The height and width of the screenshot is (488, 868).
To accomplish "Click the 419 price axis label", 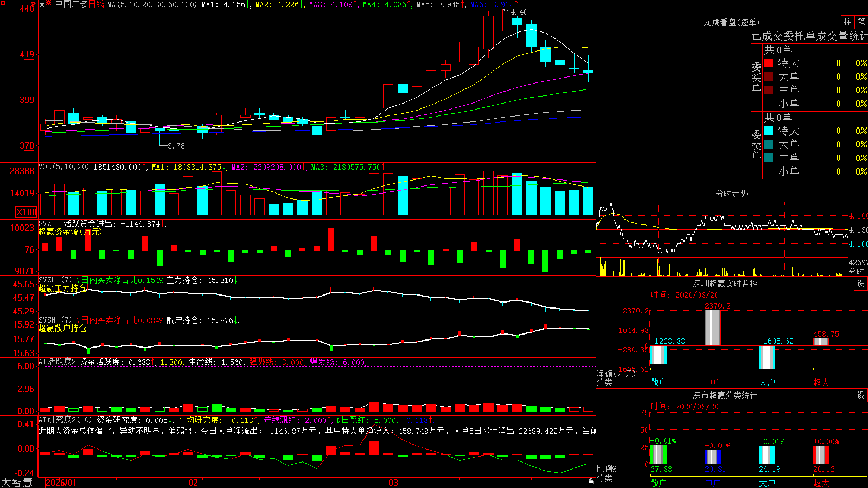I will 27,54.
